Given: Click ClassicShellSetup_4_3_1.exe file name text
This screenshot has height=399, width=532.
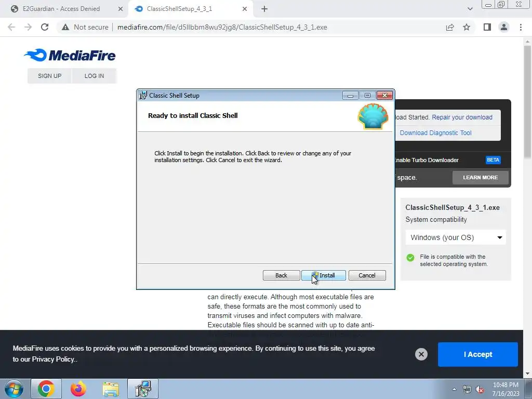Looking at the screenshot, I should pos(453,207).
